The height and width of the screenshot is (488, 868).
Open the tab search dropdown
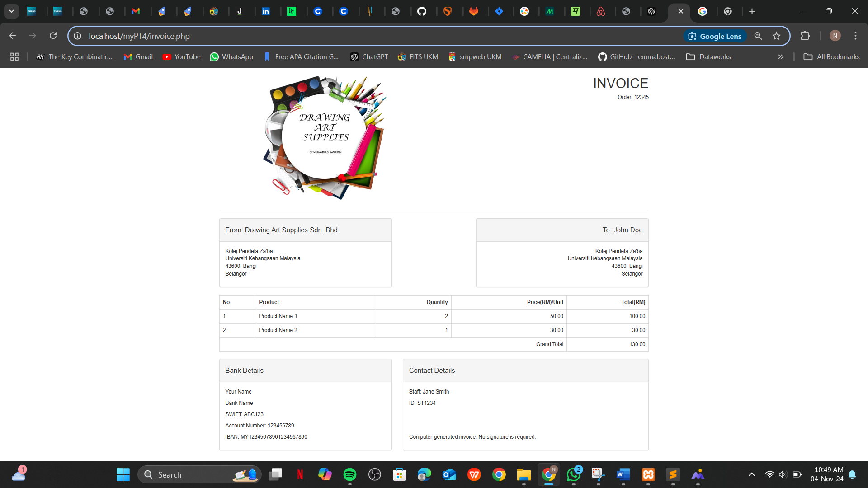click(11, 11)
